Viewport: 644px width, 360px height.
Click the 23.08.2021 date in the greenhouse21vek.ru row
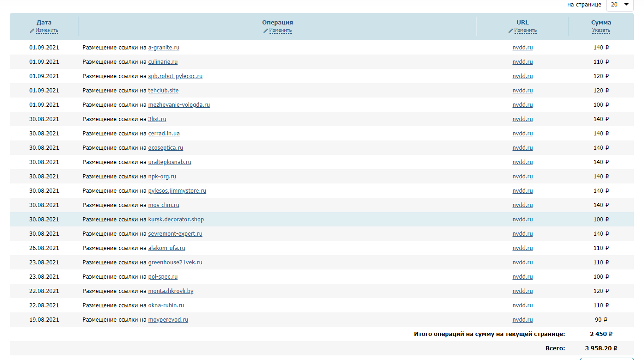tap(44, 262)
